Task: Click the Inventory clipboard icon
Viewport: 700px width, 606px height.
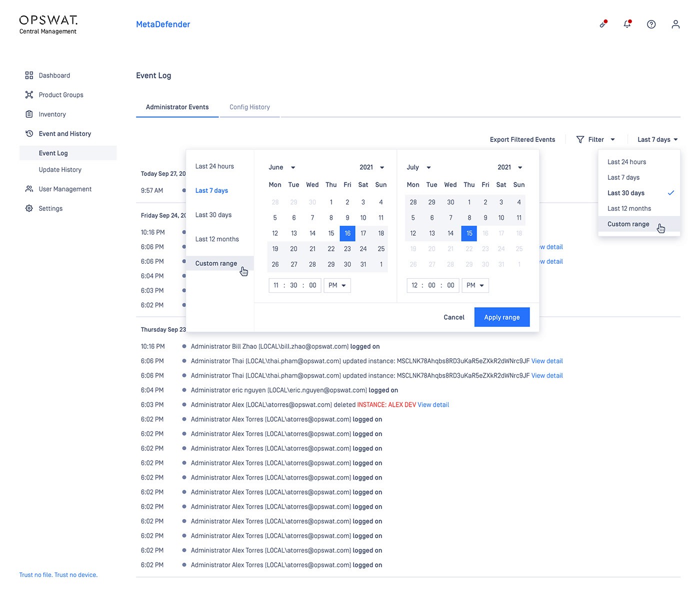Action: point(29,114)
